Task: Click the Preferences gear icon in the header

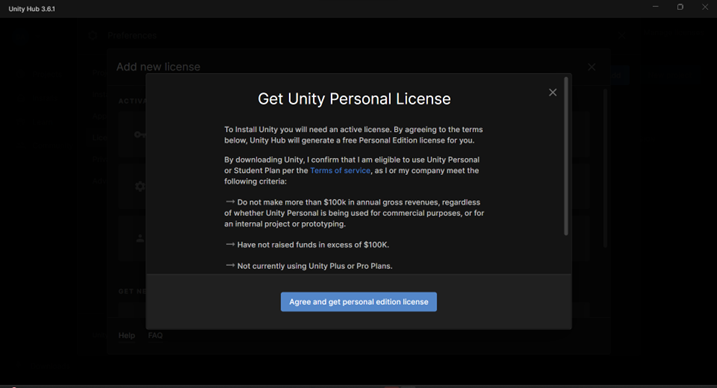Action: (93, 35)
